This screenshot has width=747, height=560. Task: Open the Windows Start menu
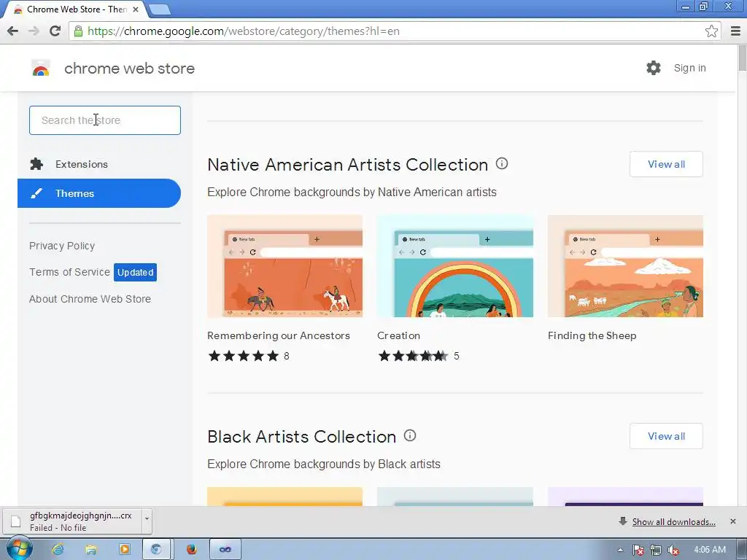tap(19, 548)
